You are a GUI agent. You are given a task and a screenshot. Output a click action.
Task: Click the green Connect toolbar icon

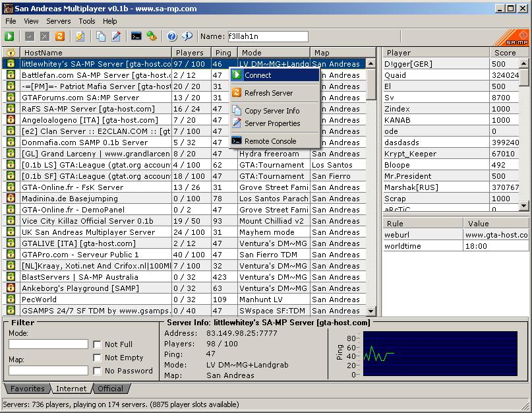[x=10, y=36]
